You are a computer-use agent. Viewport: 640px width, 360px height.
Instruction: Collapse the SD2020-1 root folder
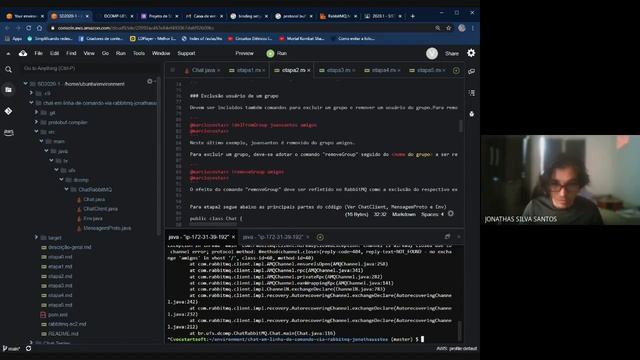pyautogui.click(x=26, y=83)
